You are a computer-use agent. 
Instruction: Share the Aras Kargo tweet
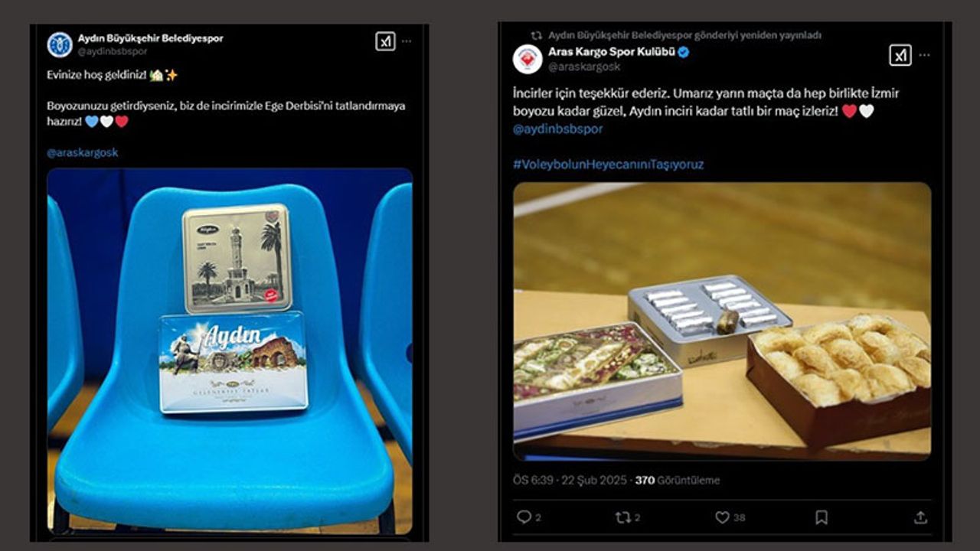[x=920, y=517]
